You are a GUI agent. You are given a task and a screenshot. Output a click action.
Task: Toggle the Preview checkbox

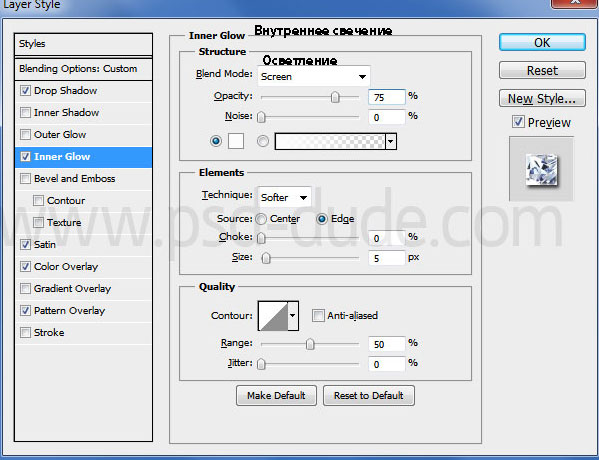click(518, 122)
